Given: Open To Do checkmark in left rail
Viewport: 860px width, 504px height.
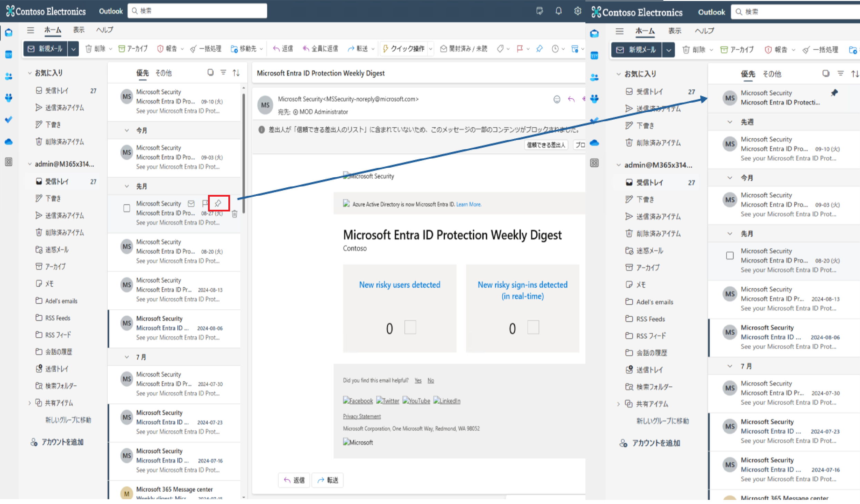Looking at the screenshot, I should point(9,120).
